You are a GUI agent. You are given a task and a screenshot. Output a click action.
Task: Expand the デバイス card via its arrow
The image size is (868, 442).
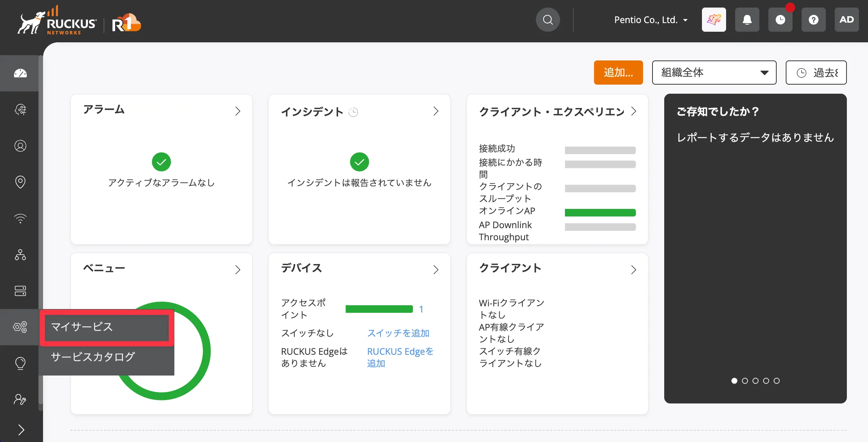click(436, 270)
